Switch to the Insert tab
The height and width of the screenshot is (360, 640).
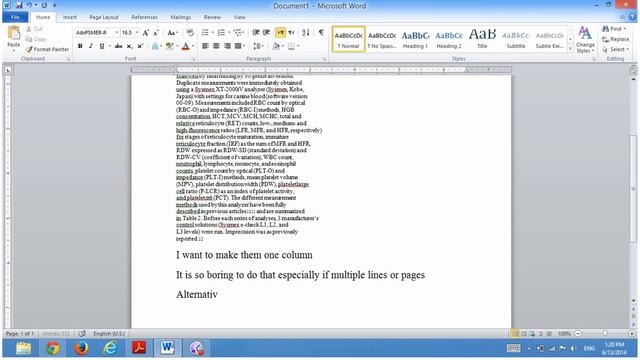coord(69,17)
